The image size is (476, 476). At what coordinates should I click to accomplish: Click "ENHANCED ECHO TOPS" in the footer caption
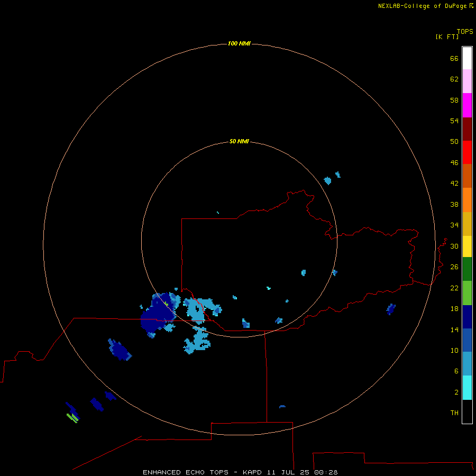[x=186, y=472]
